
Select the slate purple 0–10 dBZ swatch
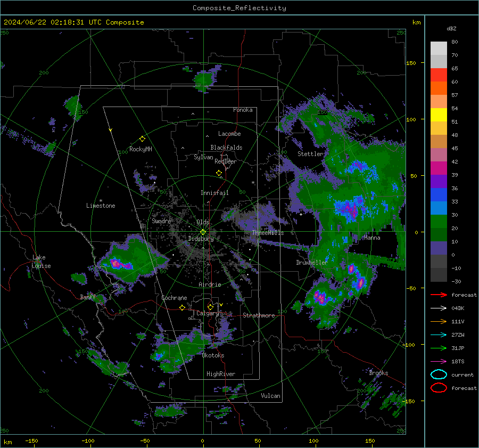(439, 248)
